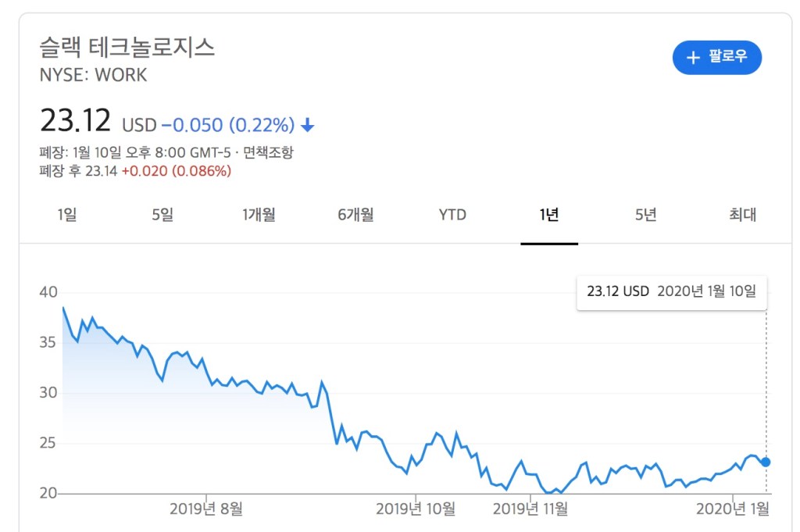Click the NYSE: WORK ticker text
The width and height of the screenshot is (800, 532).
tap(93, 75)
